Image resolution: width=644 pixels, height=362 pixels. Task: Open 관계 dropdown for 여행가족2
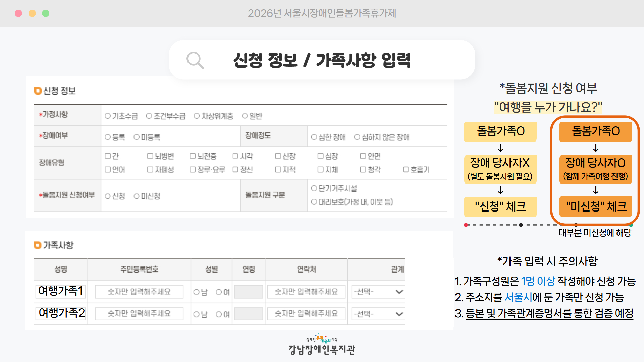[378, 314]
